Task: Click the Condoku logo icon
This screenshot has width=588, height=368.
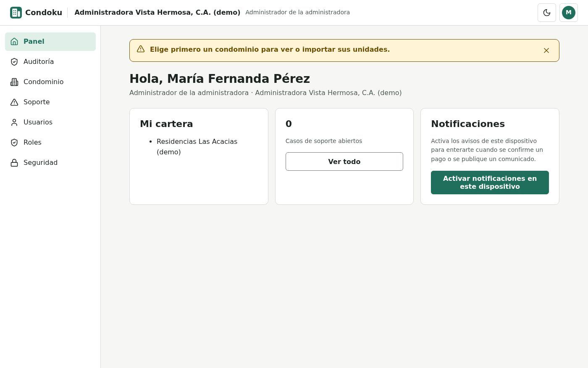Action: click(x=16, y=13)
